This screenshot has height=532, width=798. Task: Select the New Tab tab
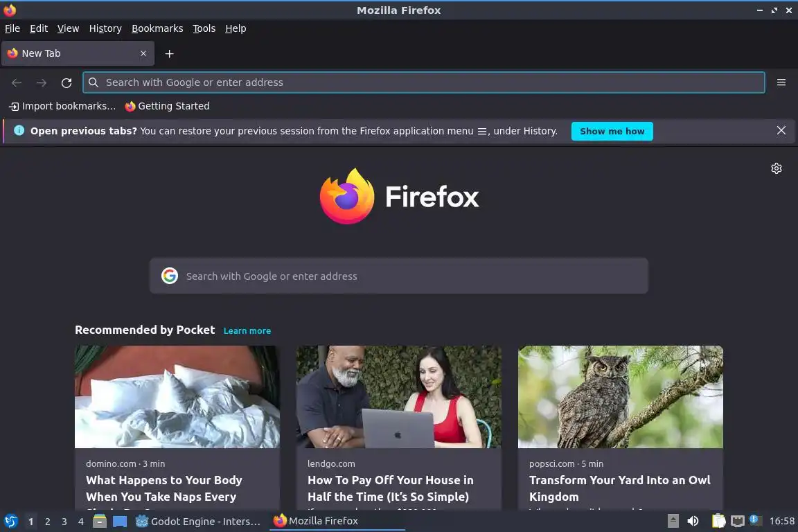(78, 53)
